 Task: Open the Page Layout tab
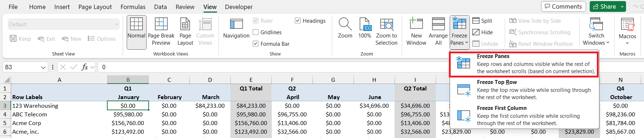click(x=95, y=7)
